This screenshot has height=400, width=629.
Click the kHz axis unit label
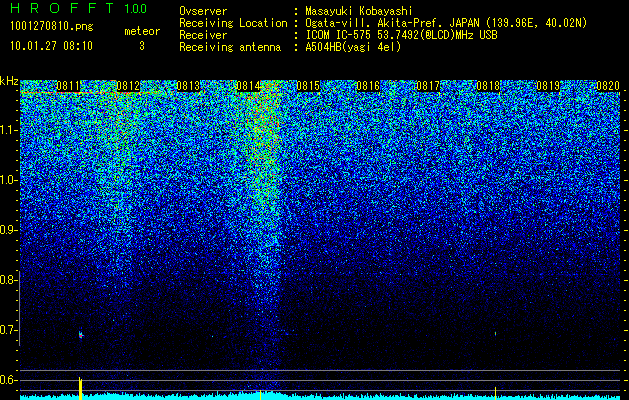click(9, 81)
